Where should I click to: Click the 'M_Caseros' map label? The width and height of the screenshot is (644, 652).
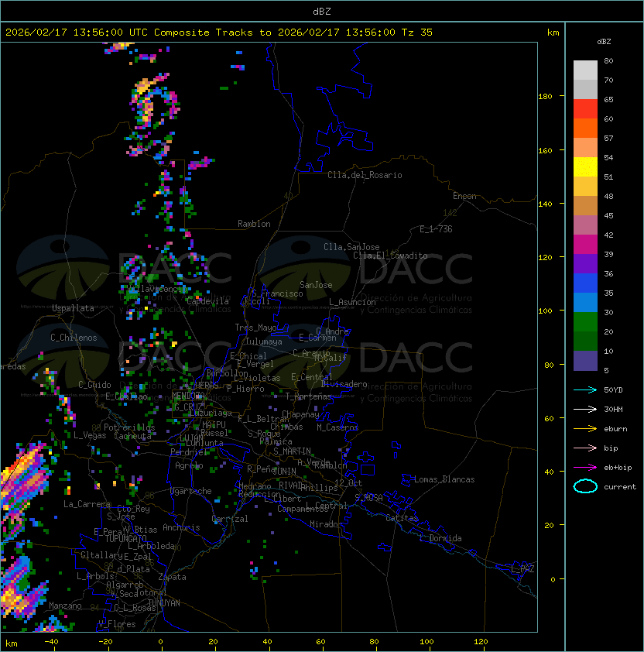click(x=337, y=427)
